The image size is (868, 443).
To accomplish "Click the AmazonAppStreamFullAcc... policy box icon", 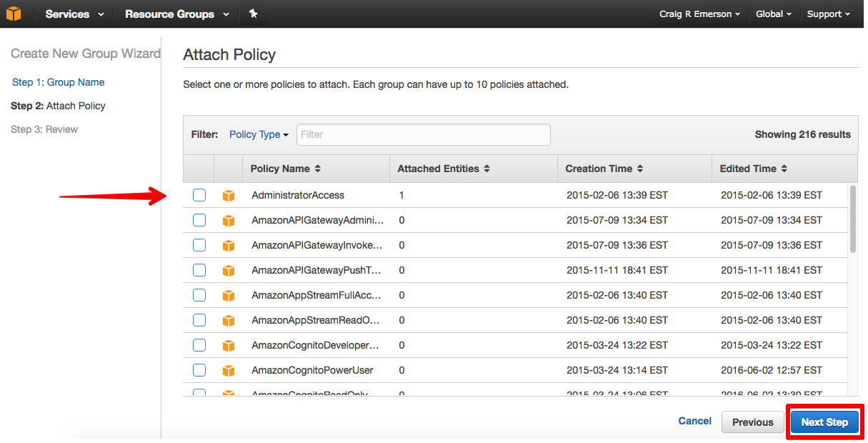I will [x=229, y=295].
